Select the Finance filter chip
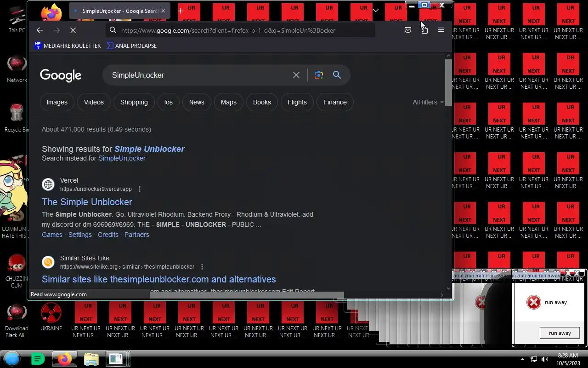Viewport: 588px width, 368px height. point(335,102)
